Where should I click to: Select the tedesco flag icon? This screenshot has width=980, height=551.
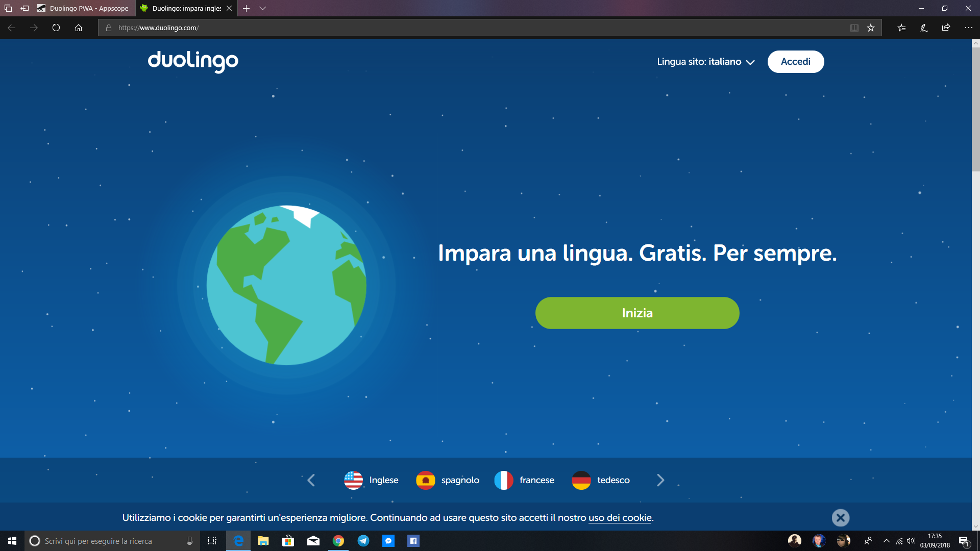click(581, 480)
